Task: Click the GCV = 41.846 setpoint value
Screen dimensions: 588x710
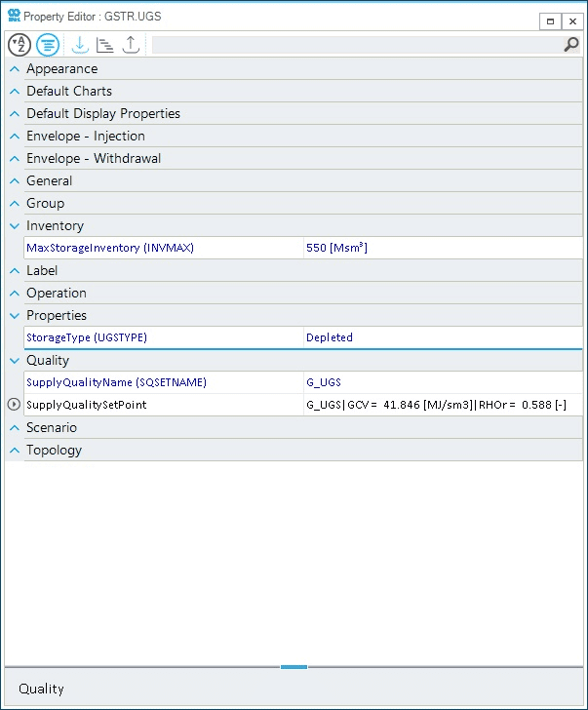Action: [x=436, y=405]
